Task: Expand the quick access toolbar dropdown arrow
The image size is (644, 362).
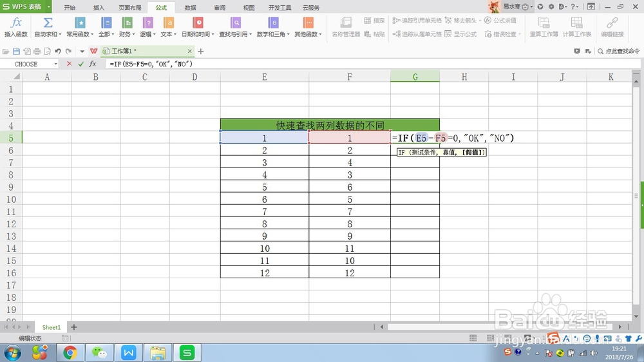Action: [82, 52]
